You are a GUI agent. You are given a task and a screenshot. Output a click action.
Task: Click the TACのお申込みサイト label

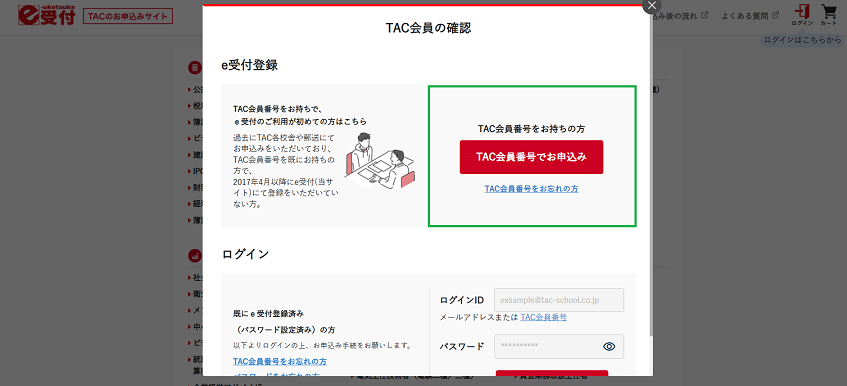tap(128, 16)
